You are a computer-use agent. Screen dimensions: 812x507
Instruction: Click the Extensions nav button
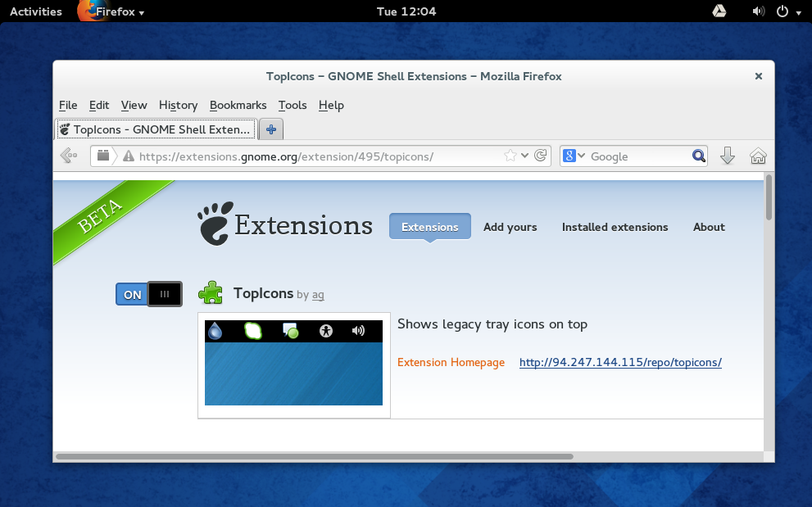[x=430, y=227]
